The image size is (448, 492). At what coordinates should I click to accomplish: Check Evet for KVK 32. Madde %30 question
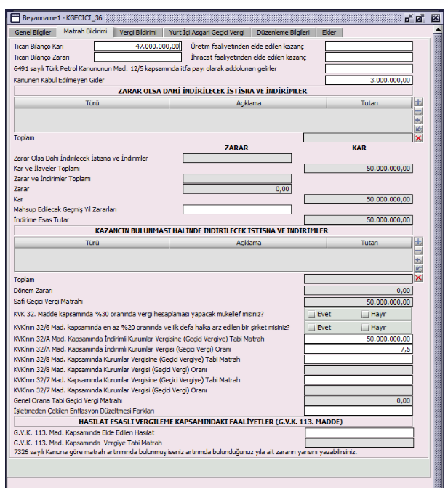click(x=311, y=314)
